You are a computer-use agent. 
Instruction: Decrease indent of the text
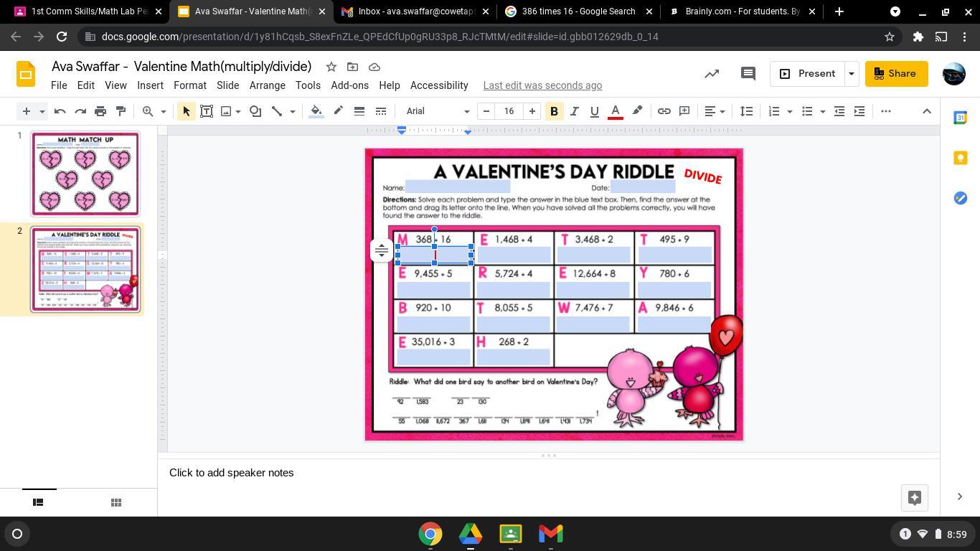tap(839, 111)
